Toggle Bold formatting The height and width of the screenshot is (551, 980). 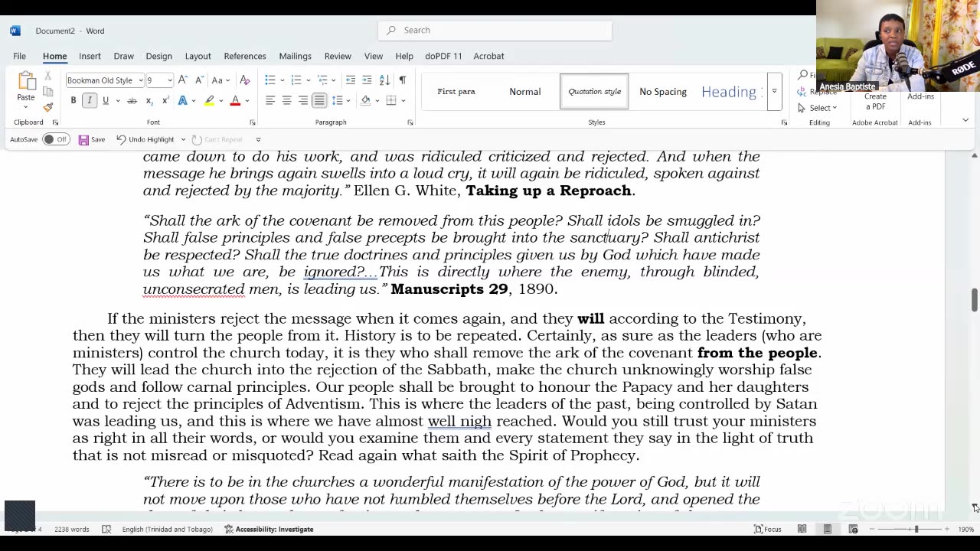tap(73, 101)
